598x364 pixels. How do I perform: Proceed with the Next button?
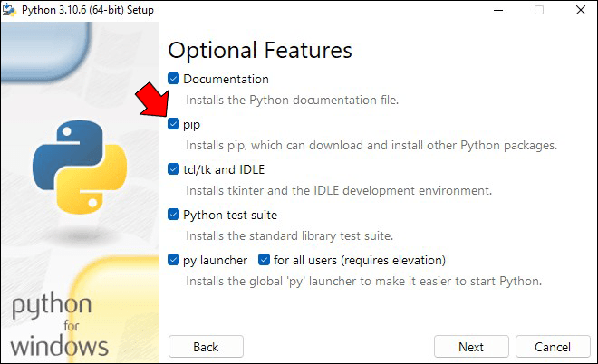tap(471, 347)
